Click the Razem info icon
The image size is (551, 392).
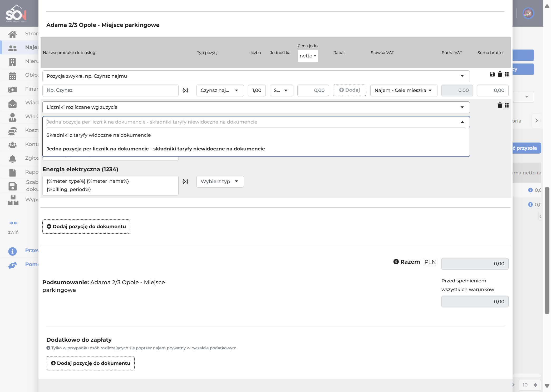(x=396, y=262)
